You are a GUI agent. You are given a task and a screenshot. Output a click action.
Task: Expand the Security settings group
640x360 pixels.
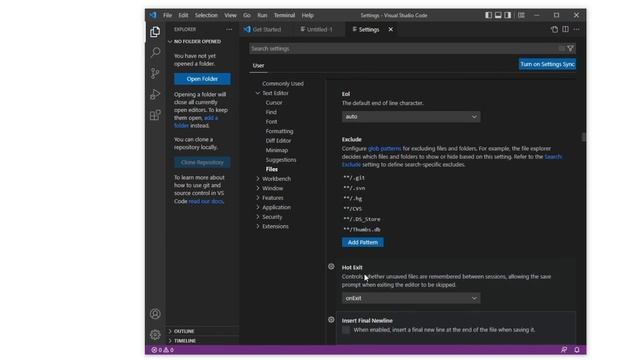[258, 217]
